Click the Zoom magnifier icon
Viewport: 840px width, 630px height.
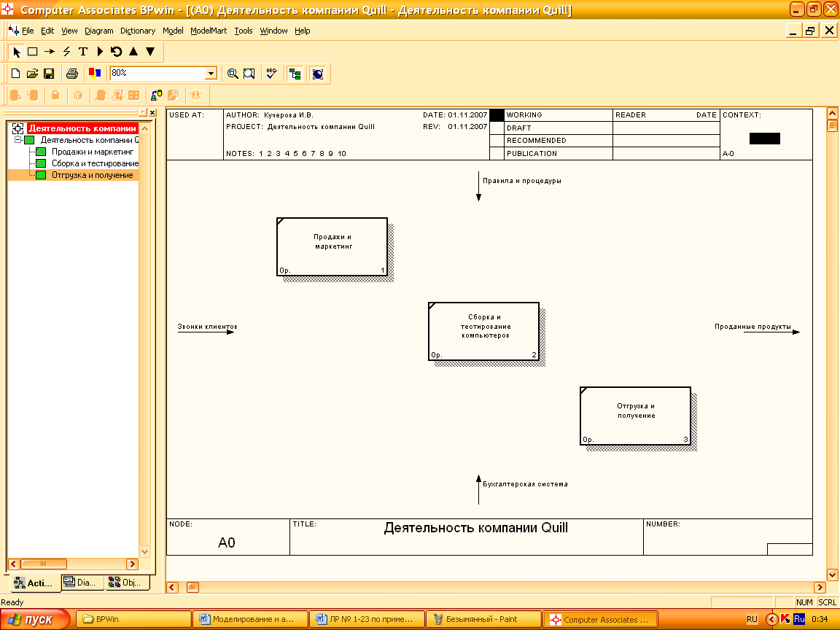click(233, 74)
